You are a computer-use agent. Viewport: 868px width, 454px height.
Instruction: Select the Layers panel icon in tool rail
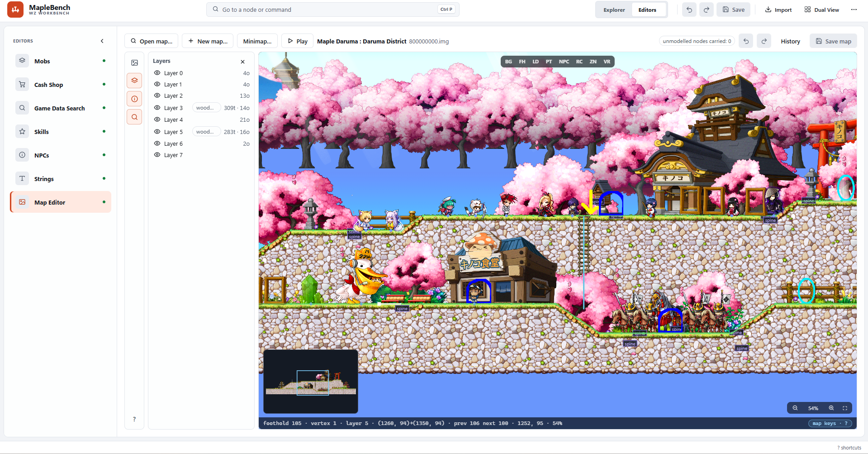134,81
